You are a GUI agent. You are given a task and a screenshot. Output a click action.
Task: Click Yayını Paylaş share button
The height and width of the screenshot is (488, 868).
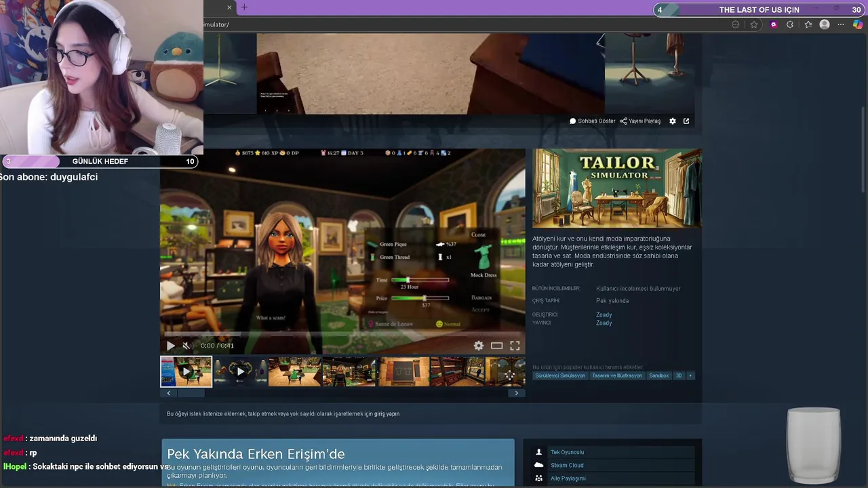click(x=640, y=121)
